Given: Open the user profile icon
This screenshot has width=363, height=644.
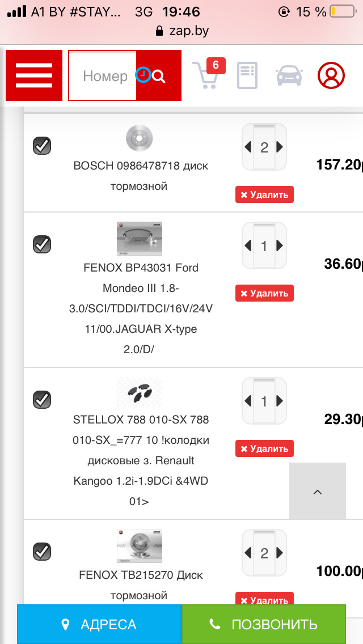Looking at the screenshot, I should point(331,75).
